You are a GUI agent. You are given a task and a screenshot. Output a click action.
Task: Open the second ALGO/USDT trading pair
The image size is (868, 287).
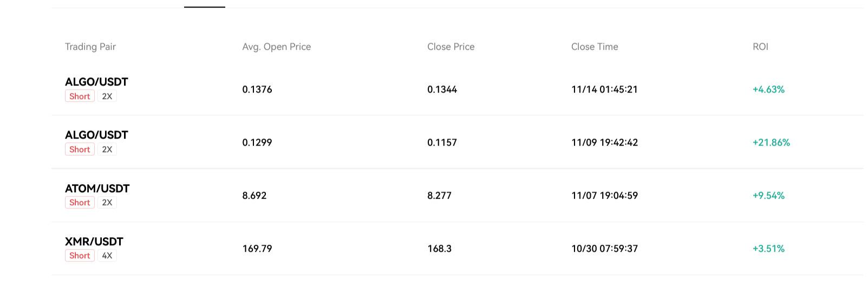96,135
